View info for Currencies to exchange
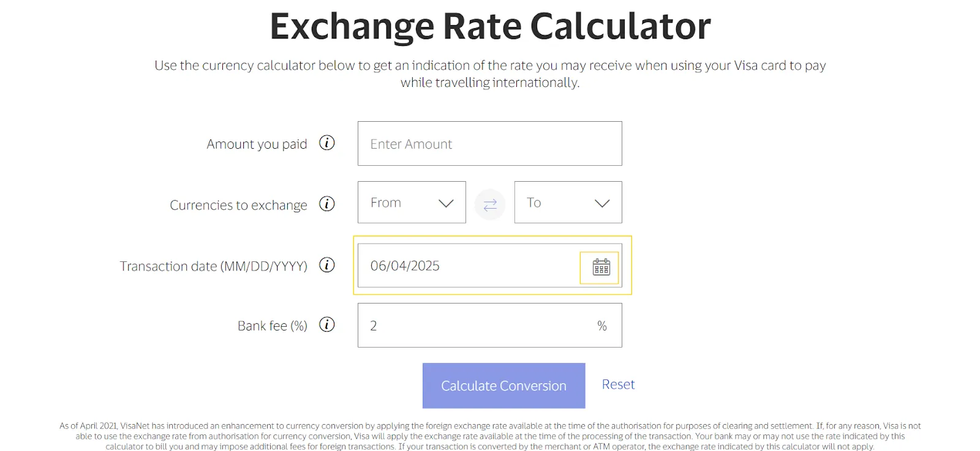980x451 pixels. point(328,204)
